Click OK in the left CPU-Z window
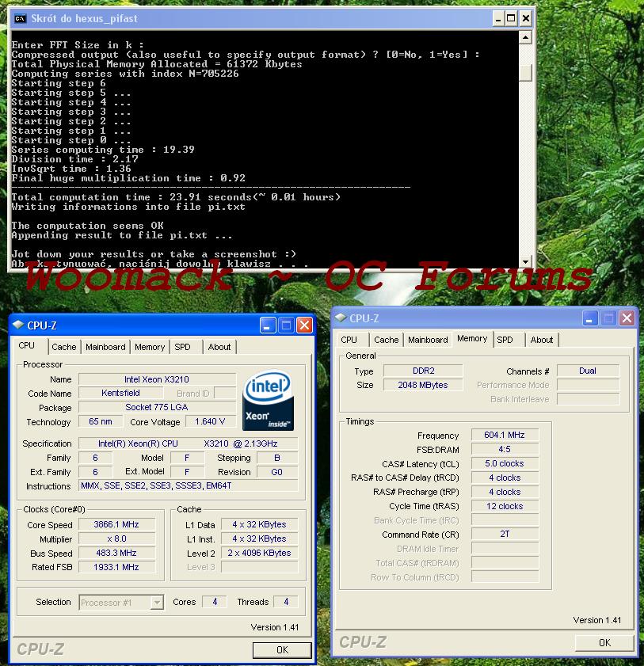 coord(282,650)
